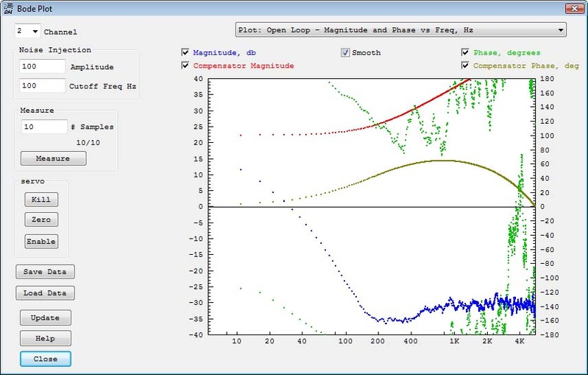Uncheck the Compensator Magnitude checkbox

(x=185, y=66)
